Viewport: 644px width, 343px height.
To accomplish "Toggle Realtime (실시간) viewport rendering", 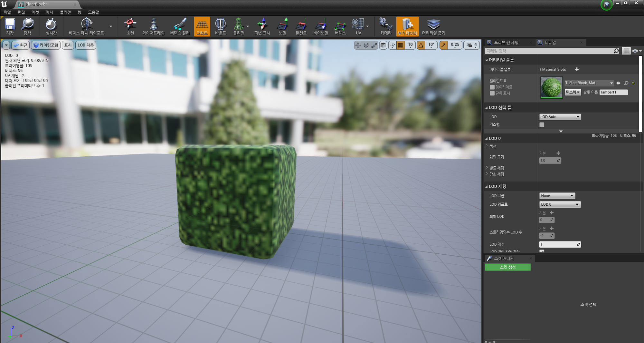I will (x=51, y=26).
